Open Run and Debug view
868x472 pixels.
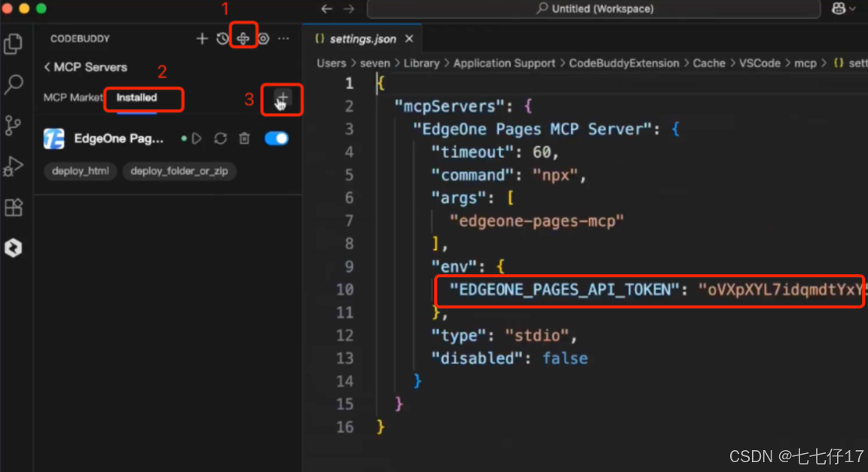[x=14, y=166]
